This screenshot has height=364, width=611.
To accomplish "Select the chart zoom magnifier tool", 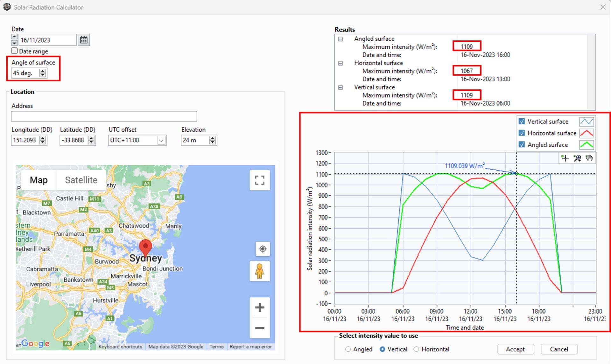I will click(x=577, y=158).
